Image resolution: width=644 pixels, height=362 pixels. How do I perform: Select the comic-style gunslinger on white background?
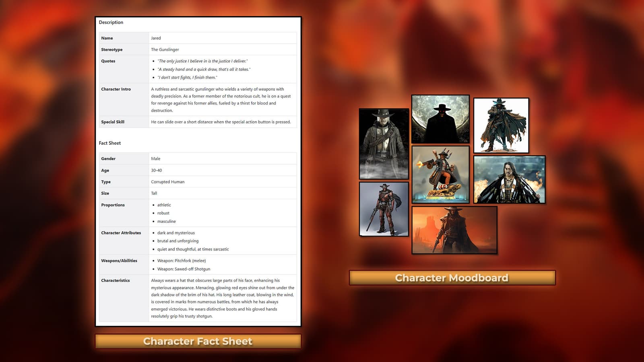(x=501, y=125)
